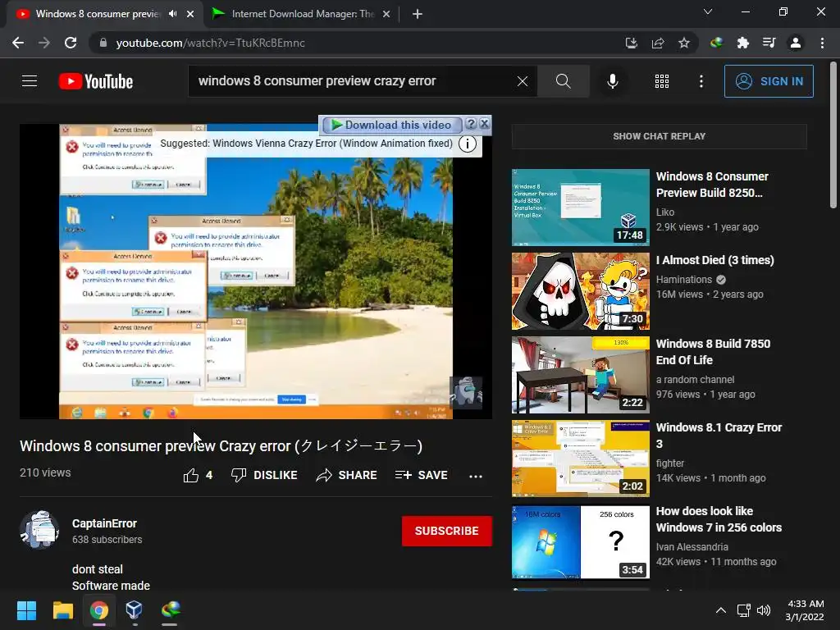This screenshot has height=630, width=840.
Task: Close the Internet Download Manager tab
Action: (386, 14)
